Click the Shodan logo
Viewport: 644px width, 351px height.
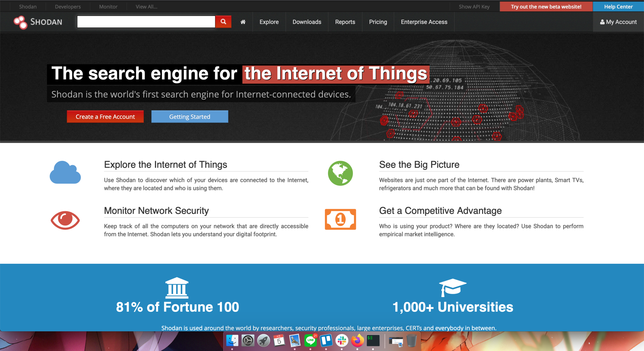[x=38, y=22]
